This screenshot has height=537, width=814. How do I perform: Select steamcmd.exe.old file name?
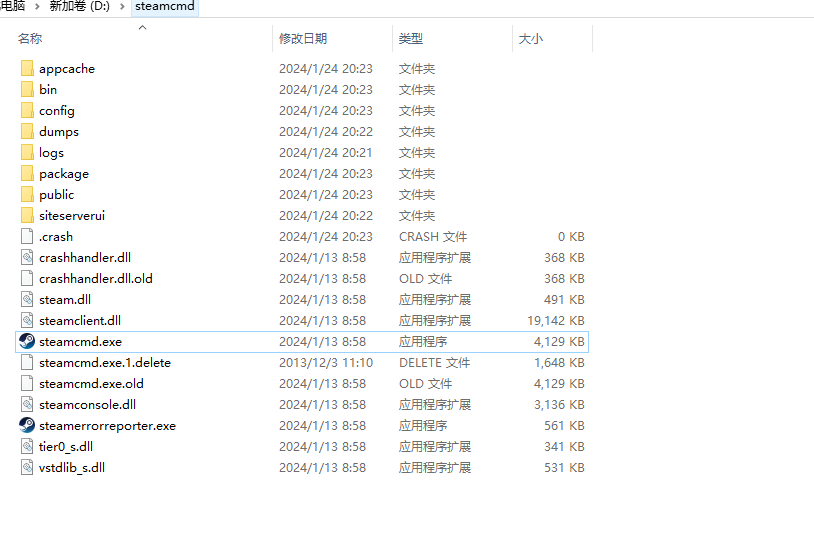pyautogui.click(x=91, y=383)
